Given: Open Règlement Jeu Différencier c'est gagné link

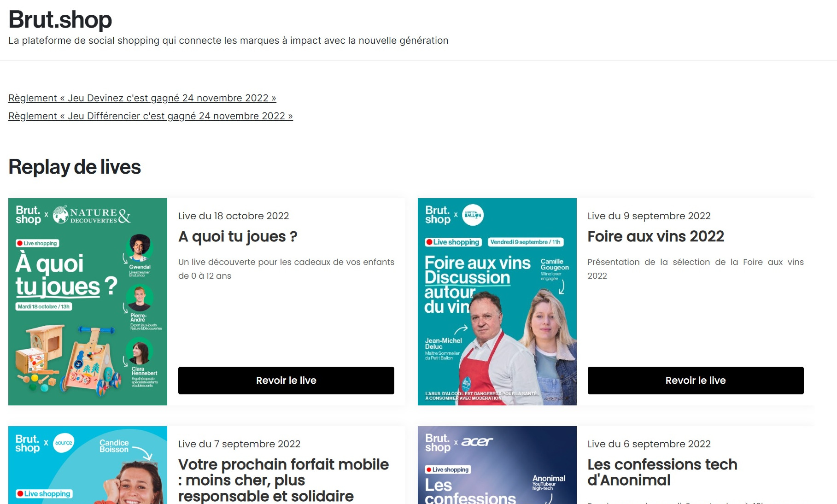Looking at the screenshot, I should coord(151,116).
